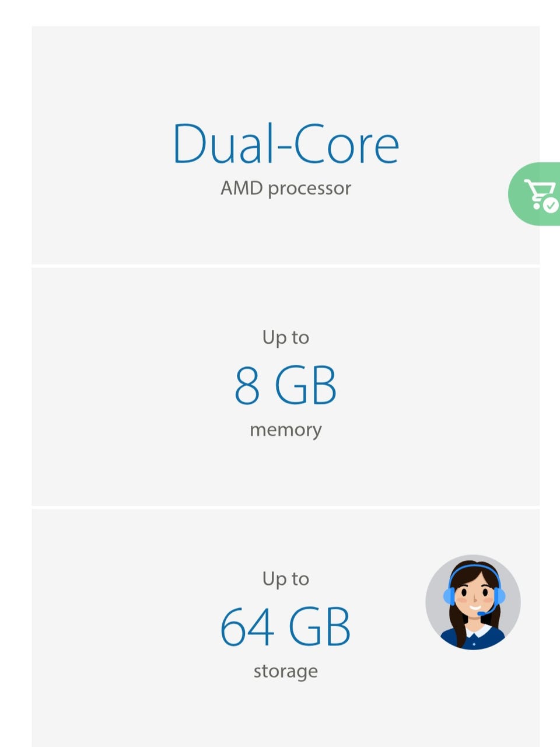Click the Up to label above 8 GB
This screenshot has height=747, width=560.
pyautogui.click(x=286, y=337)
